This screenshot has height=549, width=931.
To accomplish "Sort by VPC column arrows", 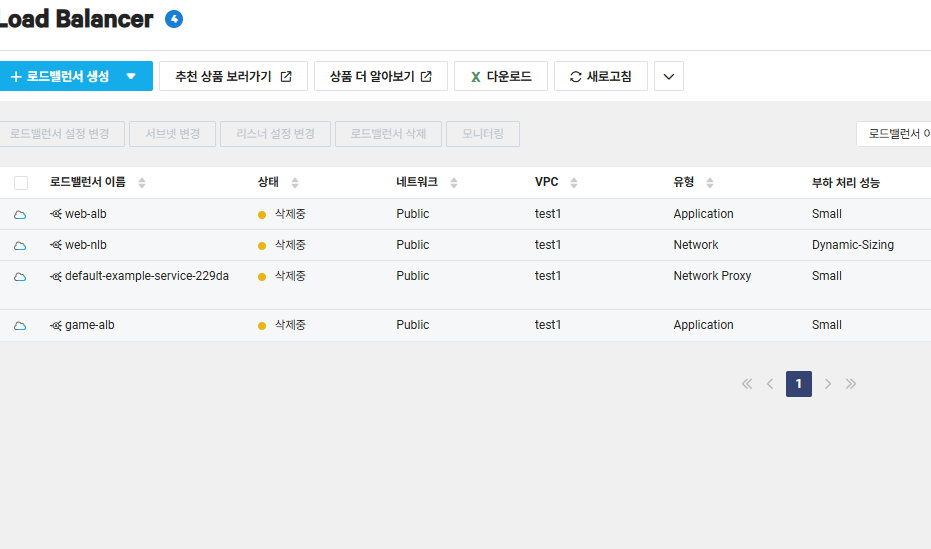I will 574,183.
